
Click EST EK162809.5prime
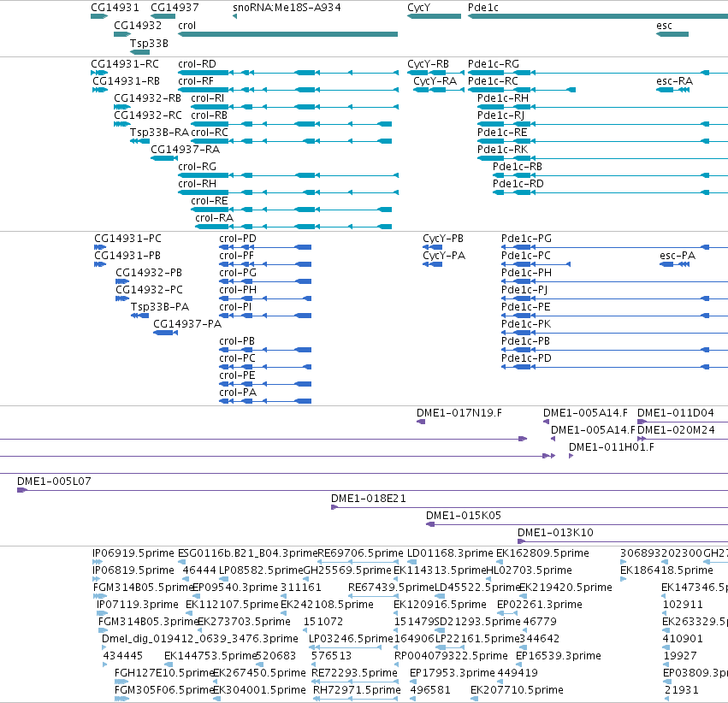click(x=500, y=562)
